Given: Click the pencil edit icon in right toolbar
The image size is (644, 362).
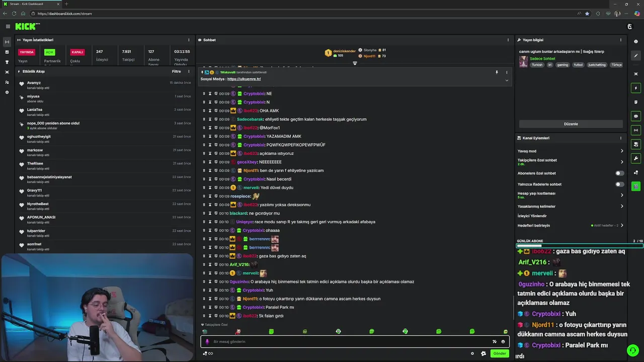Looking at the screenshot, I should (x=636, y=56).
